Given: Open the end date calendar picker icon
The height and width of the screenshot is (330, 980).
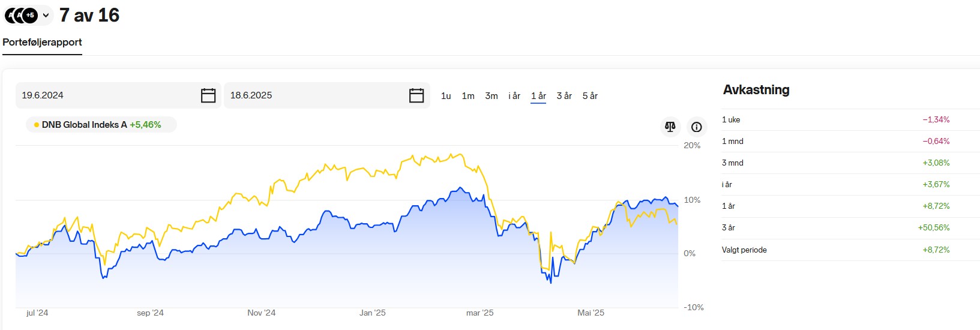Looking at the screenshot, I should click(x=416, y=95).
